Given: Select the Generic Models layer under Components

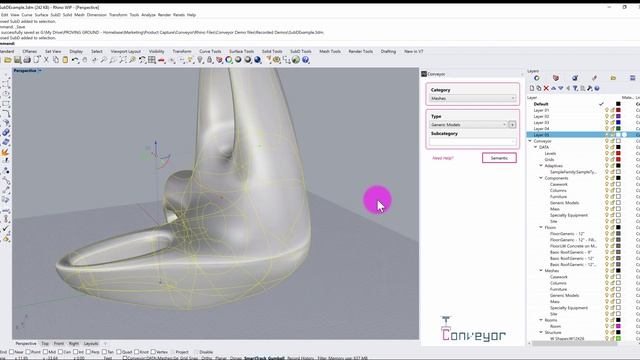Looking at the screenshot, I should 564,203.
